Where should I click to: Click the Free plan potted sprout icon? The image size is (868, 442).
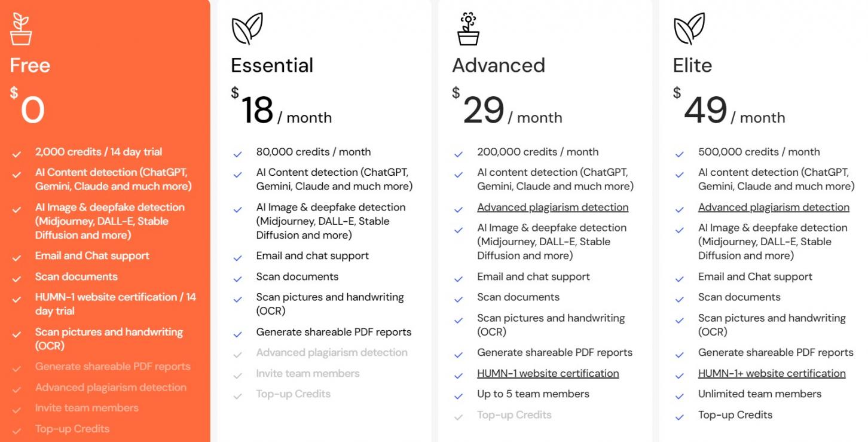(x=21, y=29)
